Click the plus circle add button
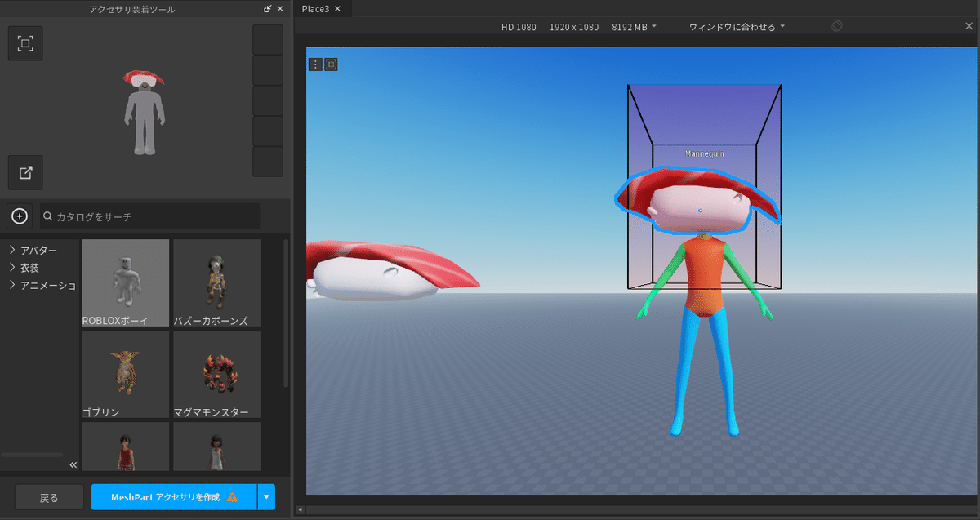The height and width of the screenshot is (520, 980). tap(20, 216)
